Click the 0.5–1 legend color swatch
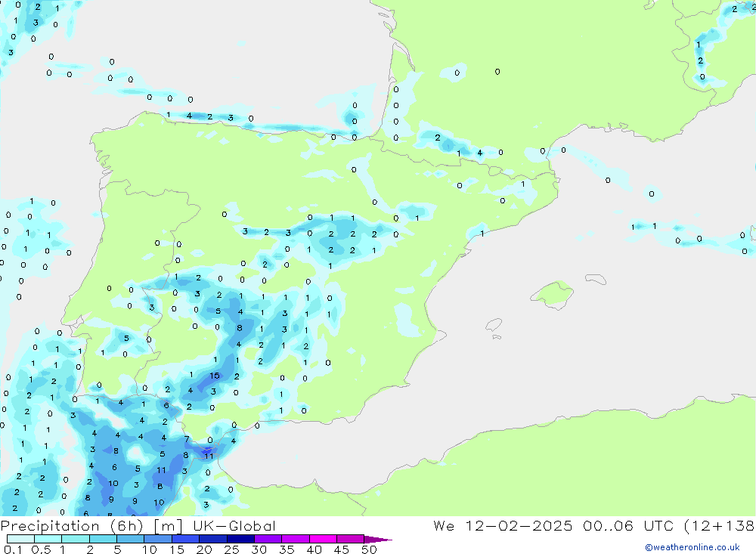This screenshot has height=554, width=756. click(x=48, y=539)
